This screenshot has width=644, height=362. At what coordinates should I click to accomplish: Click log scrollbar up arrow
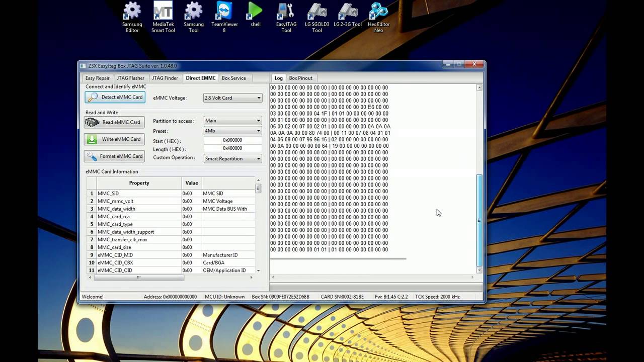pyautogui.click(x=479, y=87)
